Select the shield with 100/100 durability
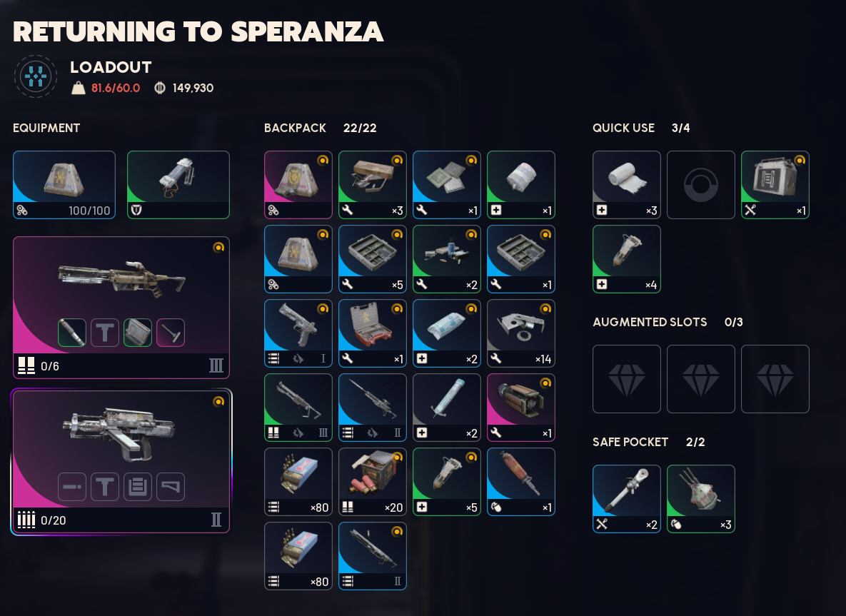846x616 pixels. pos(64,185)
